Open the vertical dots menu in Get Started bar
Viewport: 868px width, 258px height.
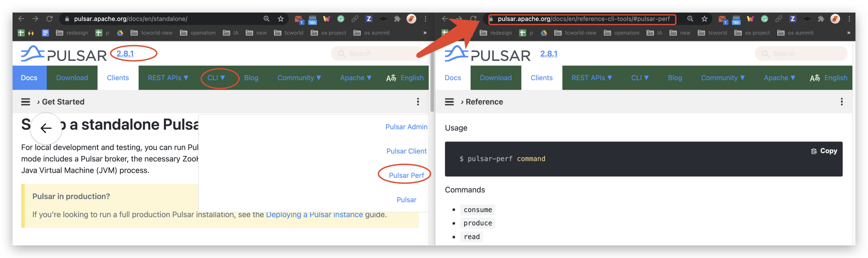(x=418, y=102)
